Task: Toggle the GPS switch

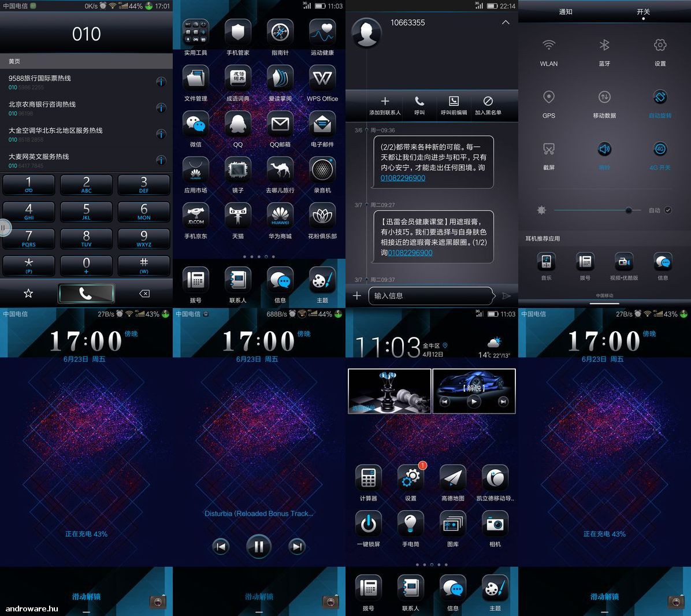Action: coord(549,97)
